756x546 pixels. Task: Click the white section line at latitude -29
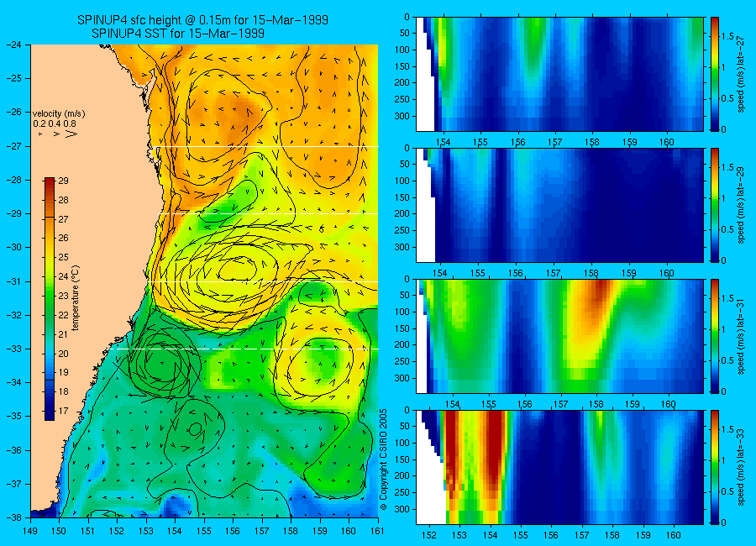pyautogui.click(x=269, y=213)
